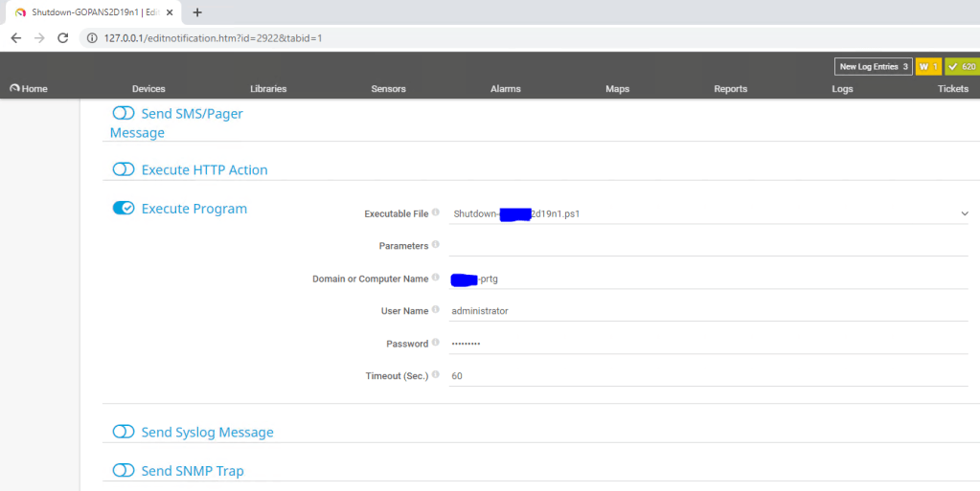Click help icon next to Executable File
The height and width of the screenshot is (491, 980).
coord(436,212)
